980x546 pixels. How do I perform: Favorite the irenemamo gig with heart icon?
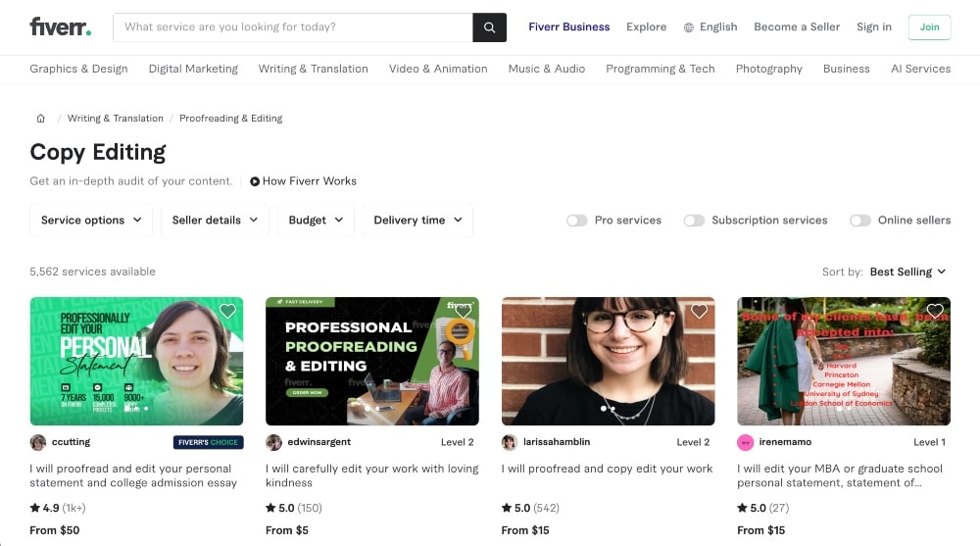coord(935,311)
